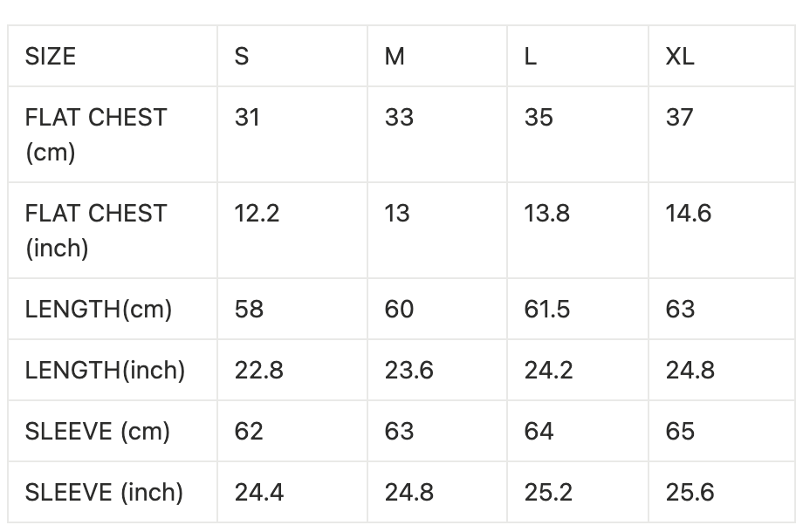803x532 pixels.
Task: Select the XL size column header
Action: pyautogui.click(x=680, y=57)
